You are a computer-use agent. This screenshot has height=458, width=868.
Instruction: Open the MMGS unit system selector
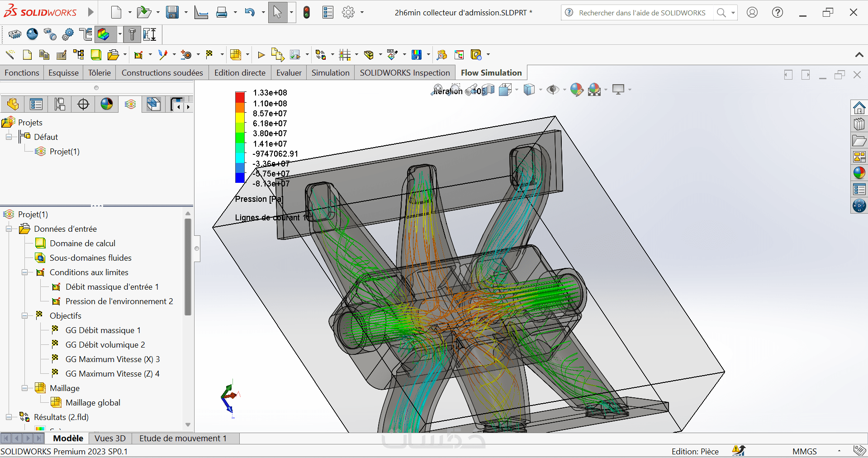tap(805, 451)
